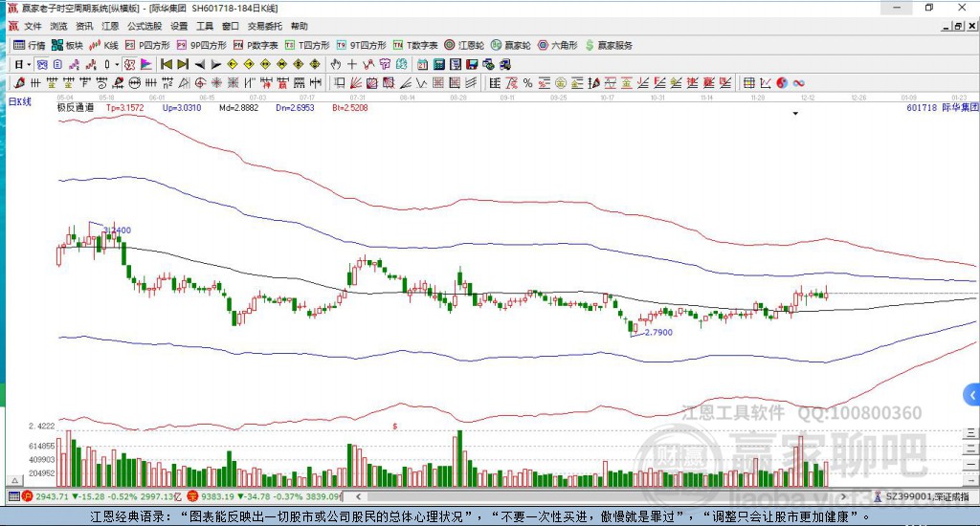Open the 工具 menu

point(205,26)
